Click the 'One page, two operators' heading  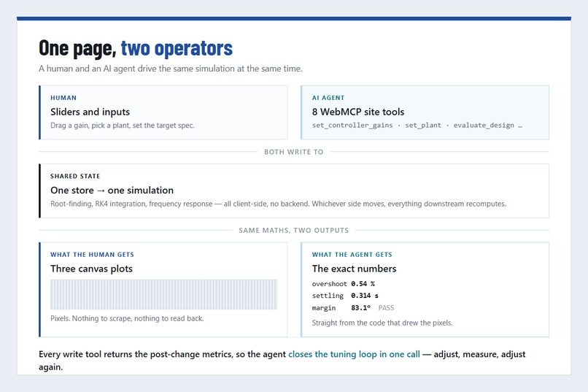click(x=136, y=48)
